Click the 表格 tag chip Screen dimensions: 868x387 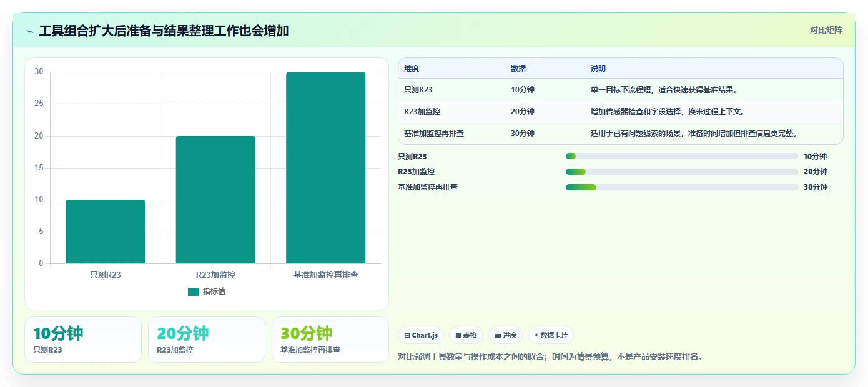466,335
